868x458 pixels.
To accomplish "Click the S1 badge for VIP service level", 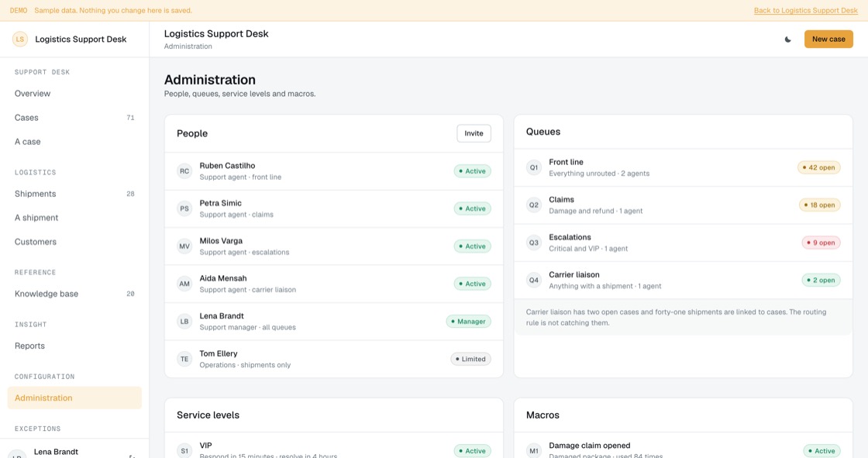I will click(184, 451).
